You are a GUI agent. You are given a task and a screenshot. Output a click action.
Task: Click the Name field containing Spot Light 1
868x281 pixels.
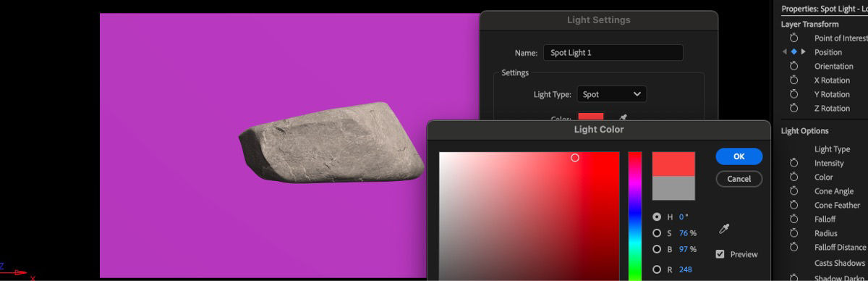coord(613,53)
